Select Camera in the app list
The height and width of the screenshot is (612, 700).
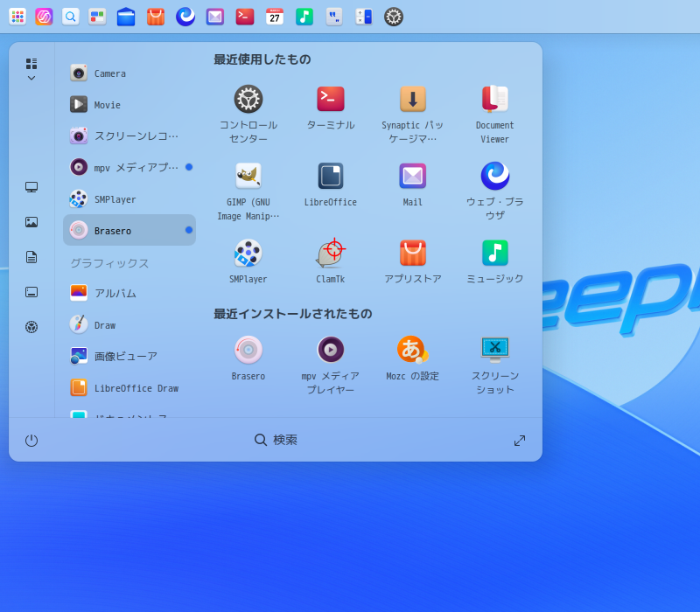click(129, 73)
